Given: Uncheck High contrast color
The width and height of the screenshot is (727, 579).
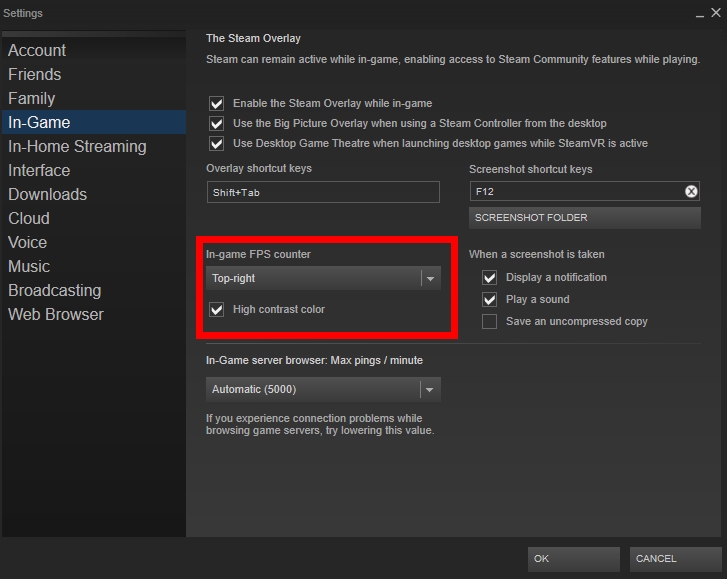Looking at the screenshot, I should pos(217,309).
